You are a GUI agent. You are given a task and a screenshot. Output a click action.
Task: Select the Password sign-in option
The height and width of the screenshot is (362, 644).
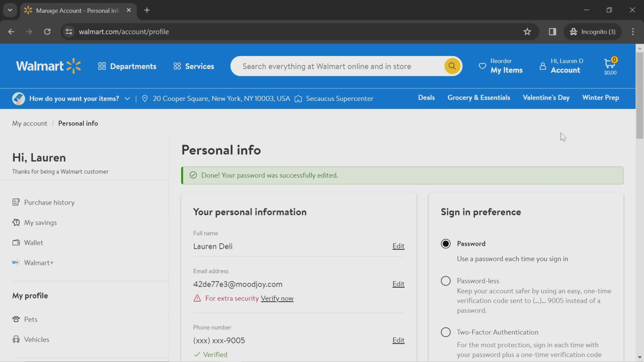click(x=445, y=244)
